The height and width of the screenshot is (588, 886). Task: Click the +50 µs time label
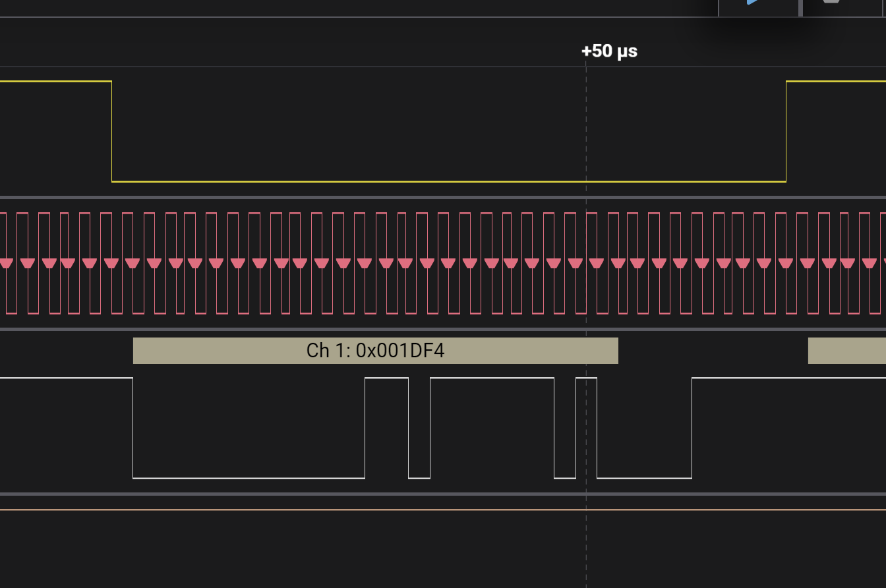click(609, 51)
